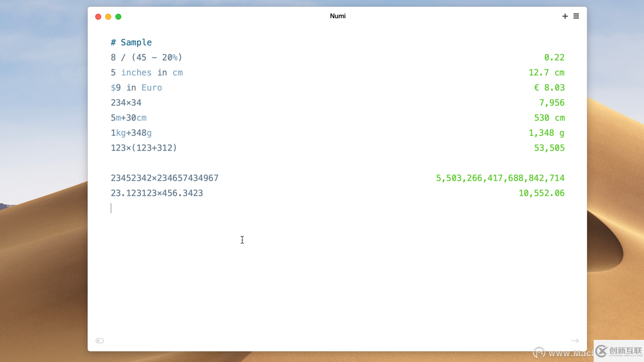This screenshot has width=644, height=362.
Task: Add a new page with the plus icon
Action: [x=565, y=17]
